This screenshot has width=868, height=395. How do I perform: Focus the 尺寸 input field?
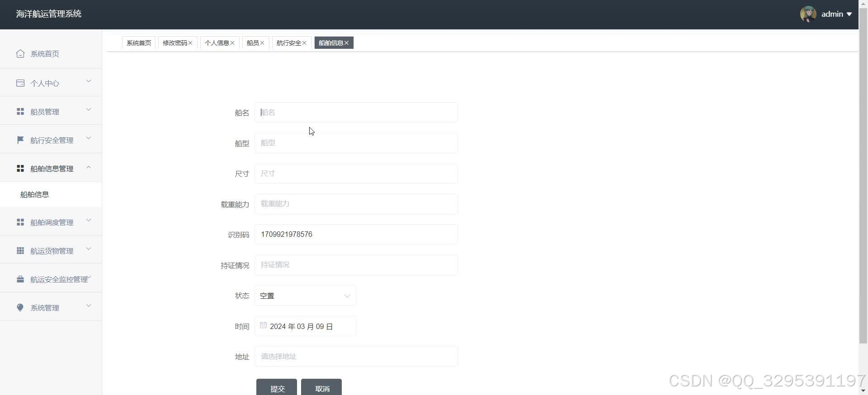point(356,174)
